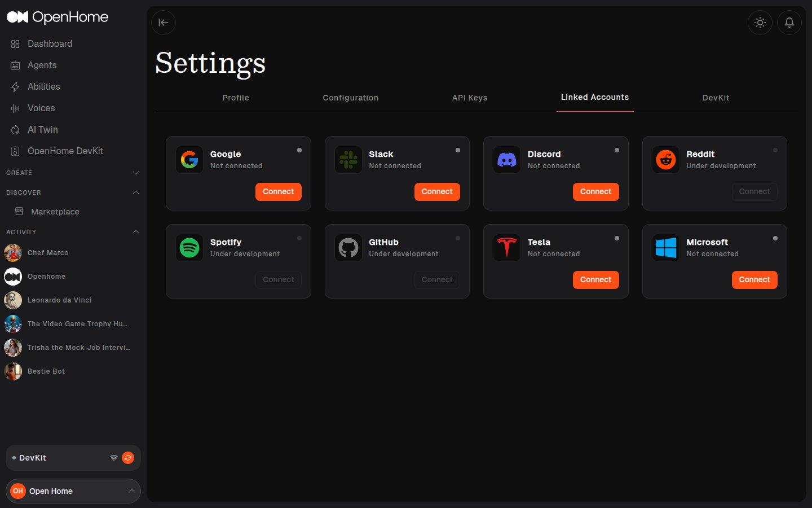
Task: Expand the CREATE section
Action: coord(73,173)
